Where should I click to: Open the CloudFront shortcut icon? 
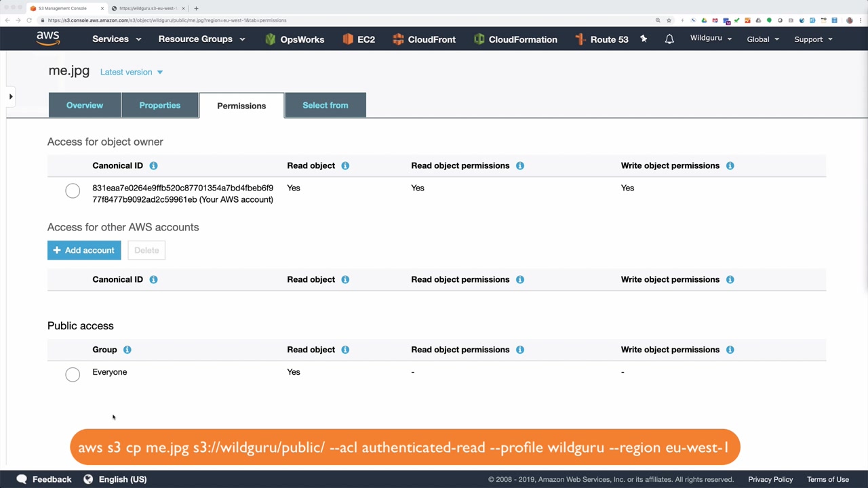pos(398,39)
